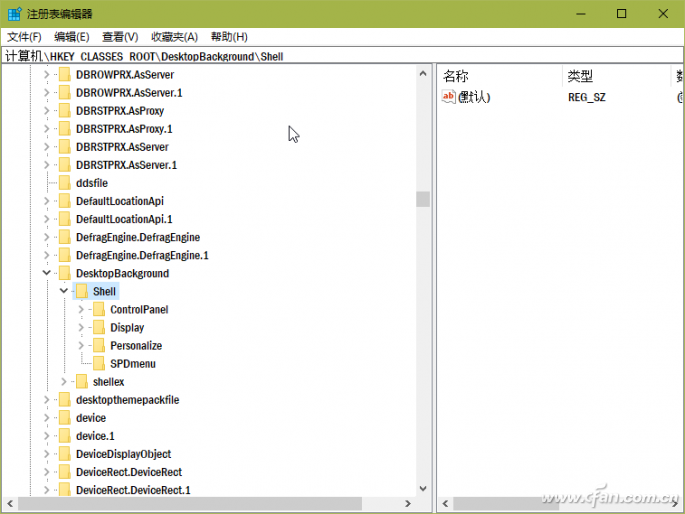Click tree pane vertical scrollbar thumb
Viewport: 685px width, 514px height.
(x=422, y=199)
